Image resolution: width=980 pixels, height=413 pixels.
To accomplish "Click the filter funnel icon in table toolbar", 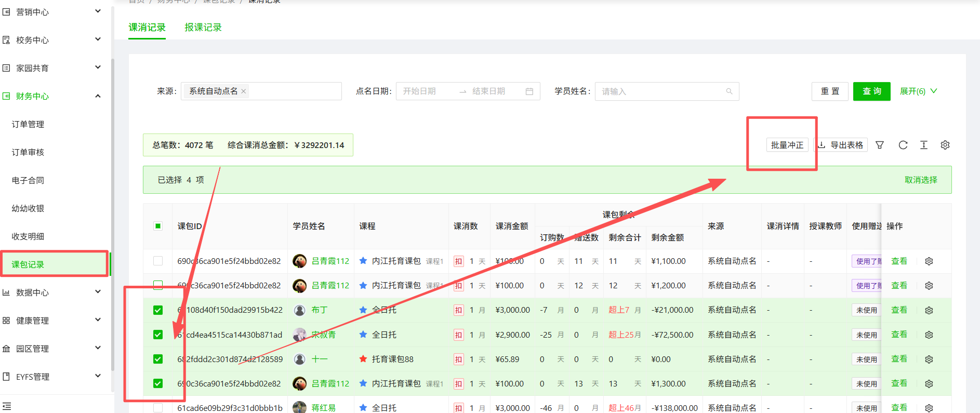I will point(880,145).
